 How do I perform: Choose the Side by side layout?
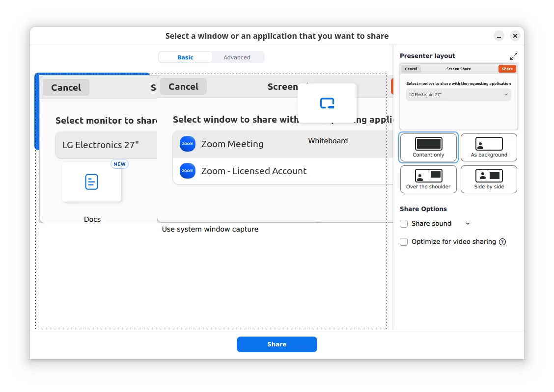(x=489, y=179)
